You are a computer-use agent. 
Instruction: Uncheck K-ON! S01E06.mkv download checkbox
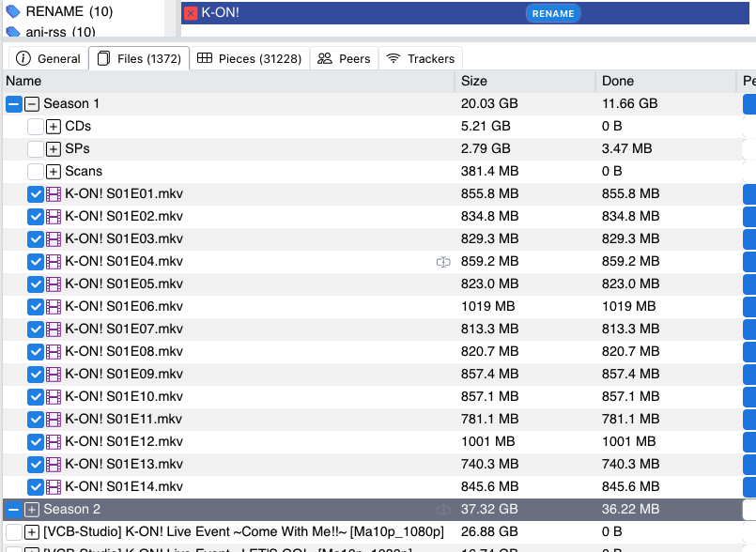click(36, 307)
